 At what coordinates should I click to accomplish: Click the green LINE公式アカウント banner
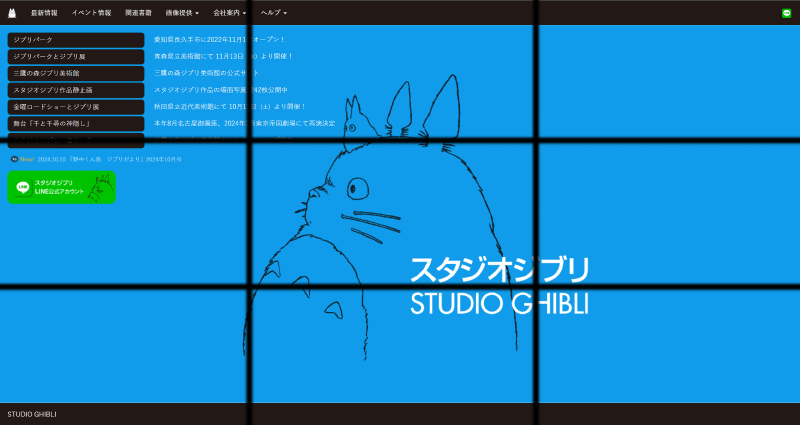point(61,187)
